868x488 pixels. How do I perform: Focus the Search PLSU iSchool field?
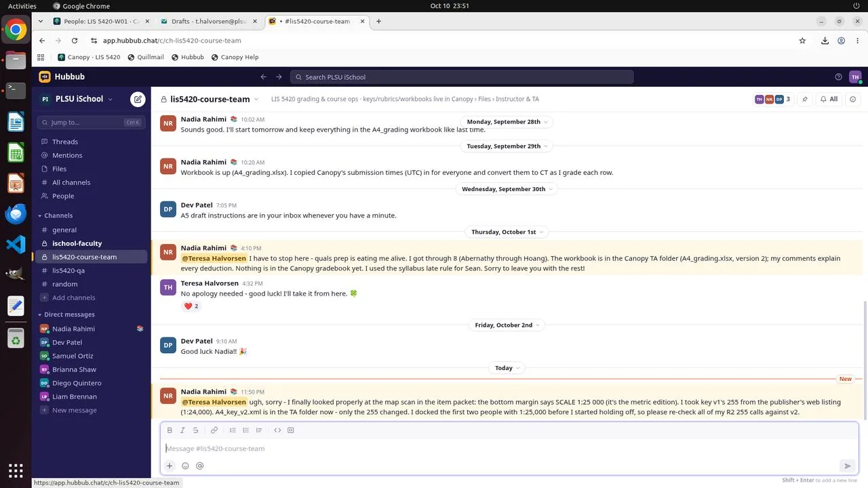(462, 77)
